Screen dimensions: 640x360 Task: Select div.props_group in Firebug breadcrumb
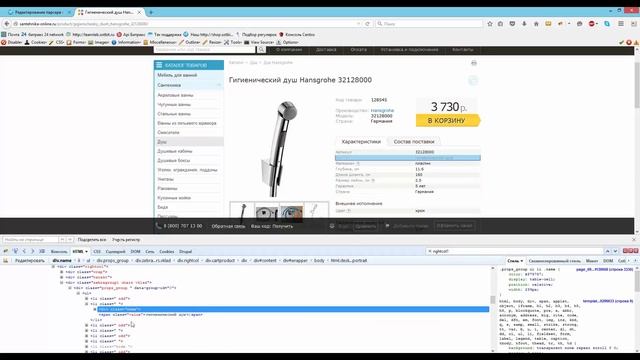coord(112,260)
